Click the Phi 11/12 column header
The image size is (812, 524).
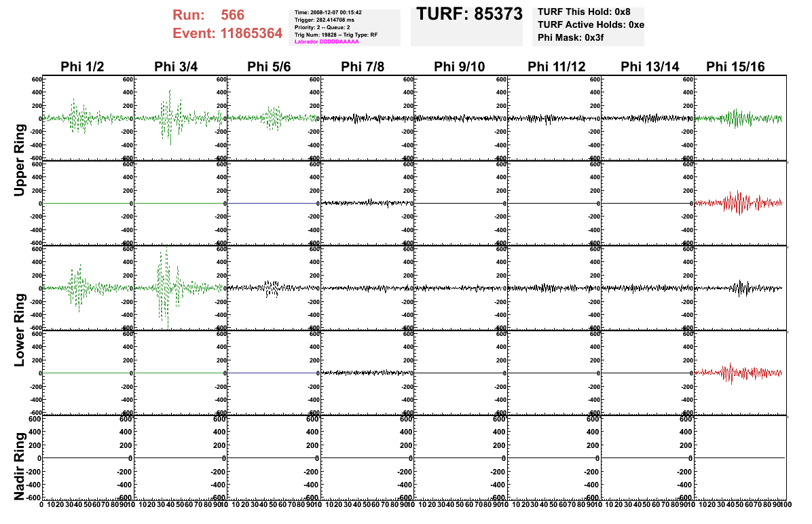[x=557, y=67]
